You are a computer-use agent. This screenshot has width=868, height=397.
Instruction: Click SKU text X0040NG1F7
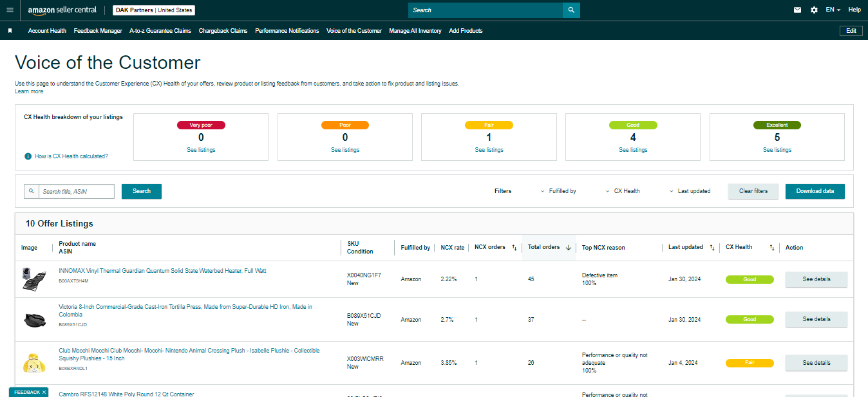coord(364,275)
